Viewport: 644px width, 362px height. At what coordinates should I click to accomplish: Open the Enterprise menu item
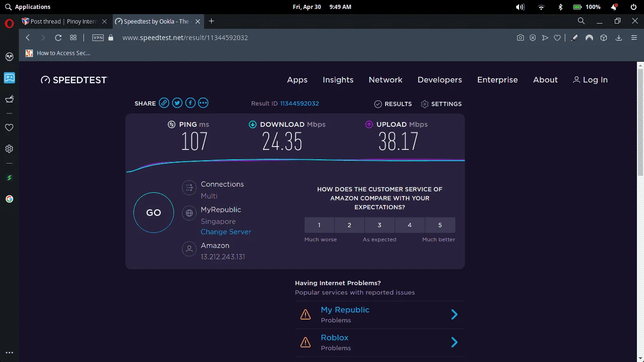pos(497,80)
